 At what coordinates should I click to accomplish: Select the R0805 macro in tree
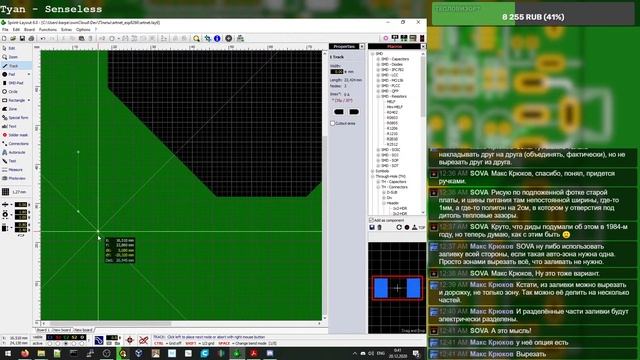pyautogui.click(x=392, y=123)
